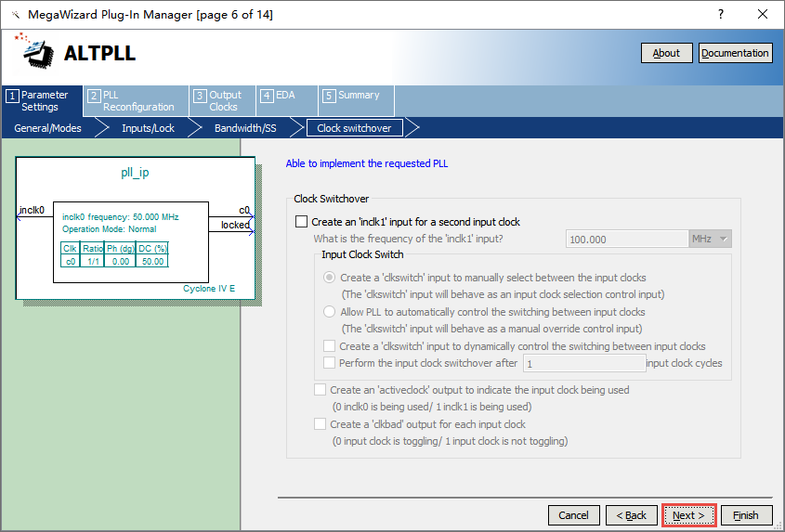Switch to EDA tab
785x532 pixels.
pyautogui.click(x=287, y=100)
